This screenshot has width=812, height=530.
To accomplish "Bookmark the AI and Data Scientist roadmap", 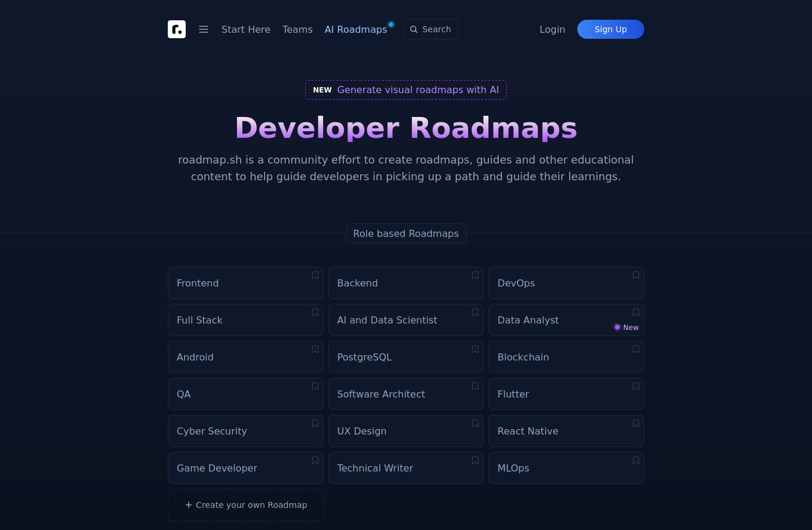I will pyautogui.click(x=475, y=312).
